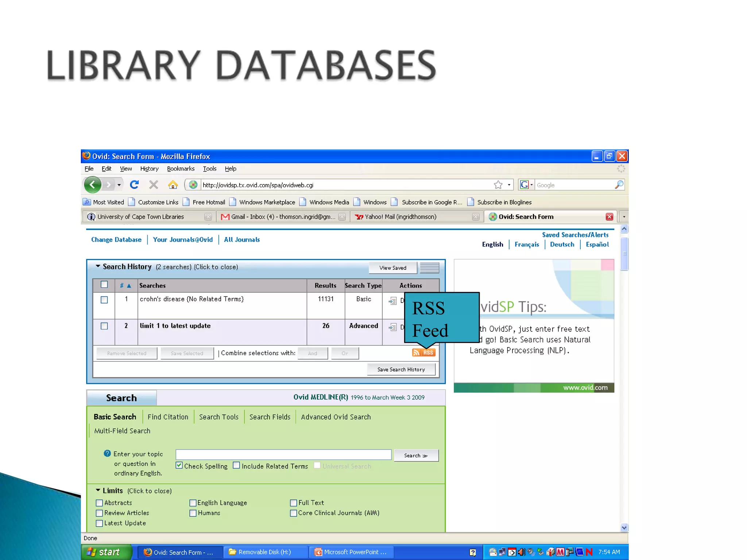
Task: Close the University of Cape Town Libraries tab
Action: click(x=208, y=217)
